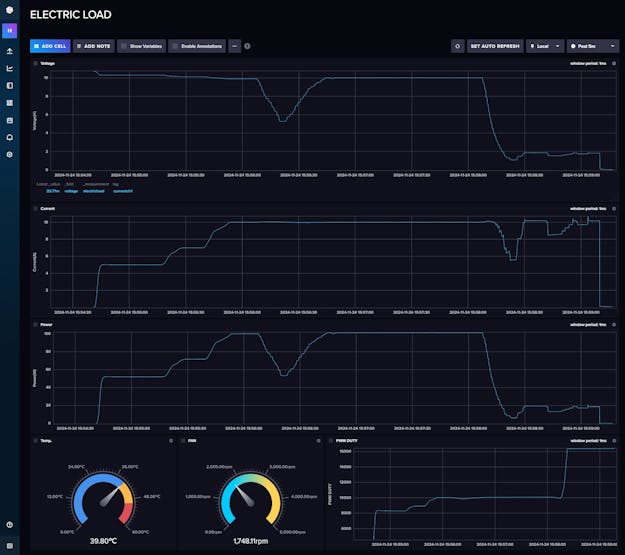The image size is (625, 555).
Task: Click the help icon at sidebar bottom
Action: pyautogui.click(x=10, y=524)
